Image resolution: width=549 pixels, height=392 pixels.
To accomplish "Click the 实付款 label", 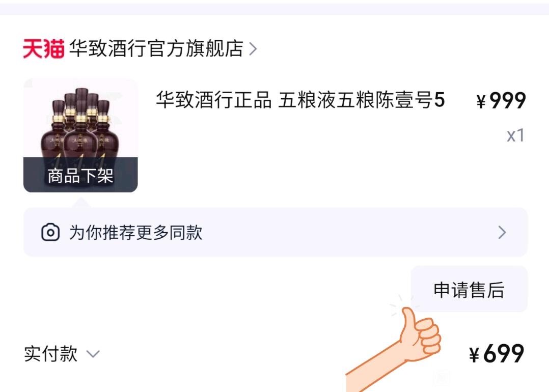I will pos(51,353).
